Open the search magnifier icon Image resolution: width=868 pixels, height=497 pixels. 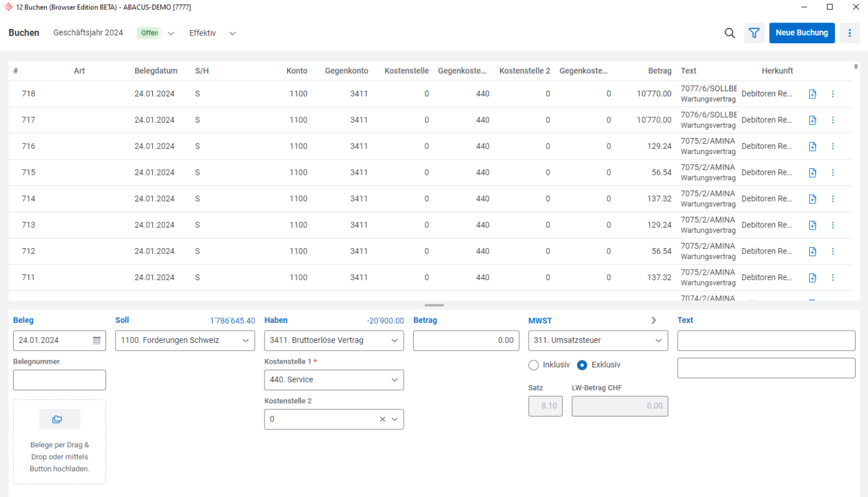[729, 33]
